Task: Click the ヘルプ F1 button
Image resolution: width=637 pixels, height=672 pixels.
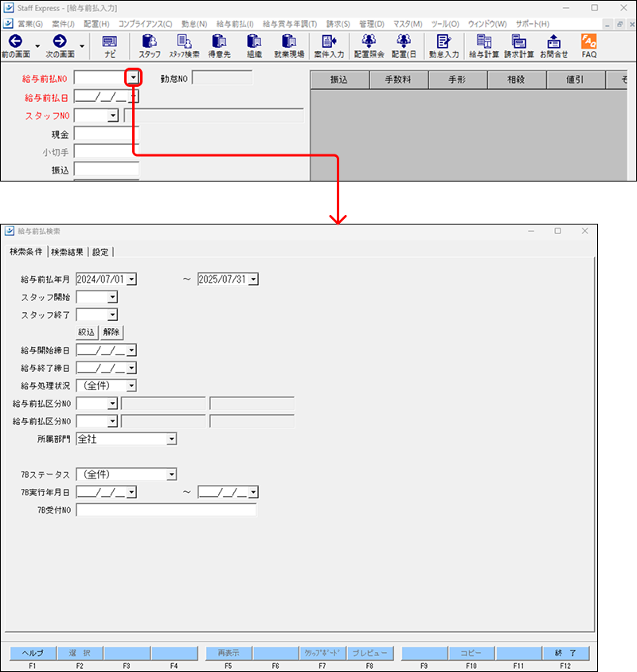Action: click(x=33, y=653)
